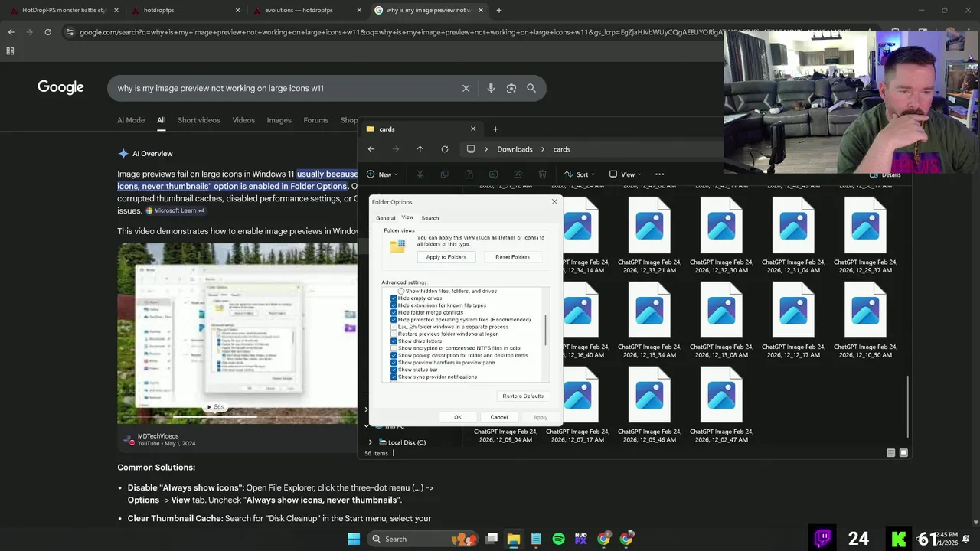Open the View dropdown in Explorer
Image resolution: width=980 pixels, height=551 pixels.
coord(624,174)
